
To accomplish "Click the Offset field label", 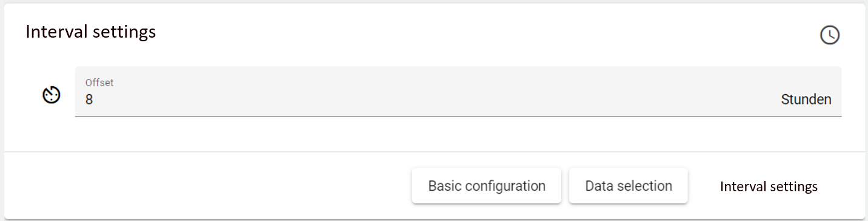I will pos(99,83).
